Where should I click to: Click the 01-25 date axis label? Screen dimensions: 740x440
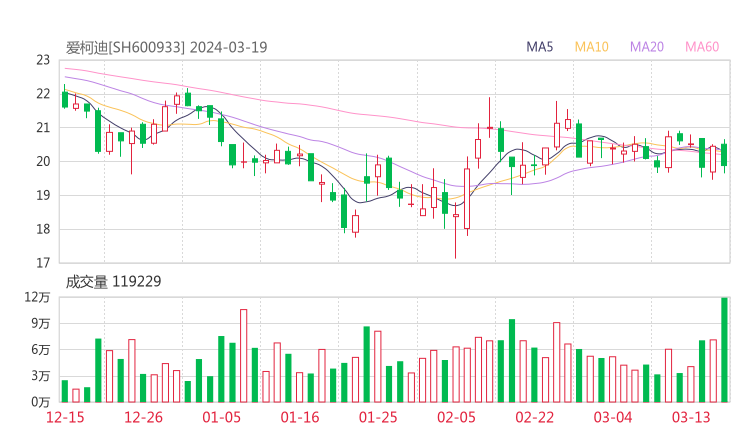pos(378,417)
